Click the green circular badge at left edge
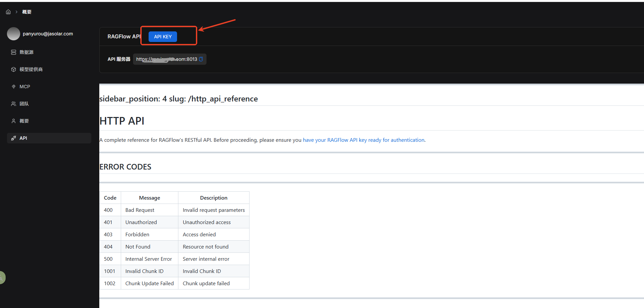Viewport: 644px width, 308px height. 2,278
